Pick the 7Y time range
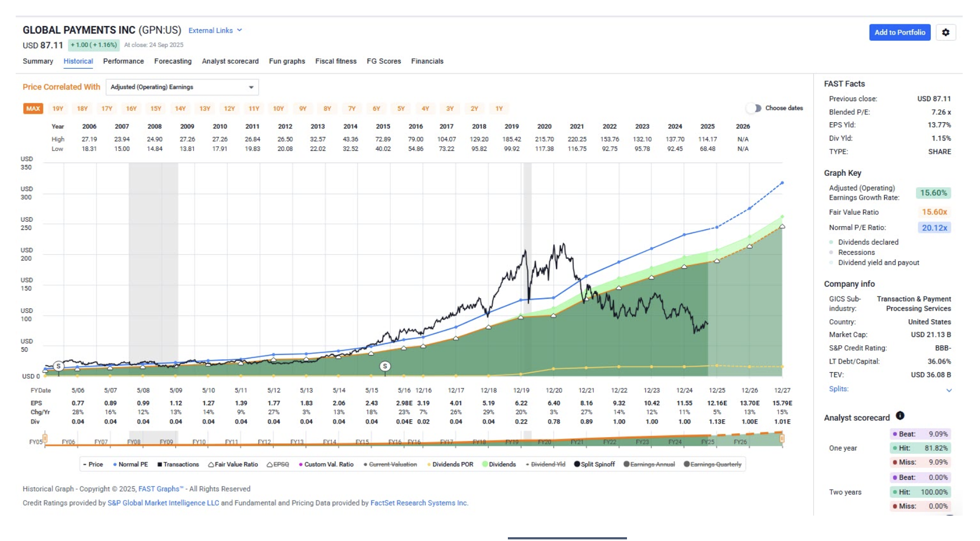This screenshot has width=980, height=541. click(x=352, y=109)
